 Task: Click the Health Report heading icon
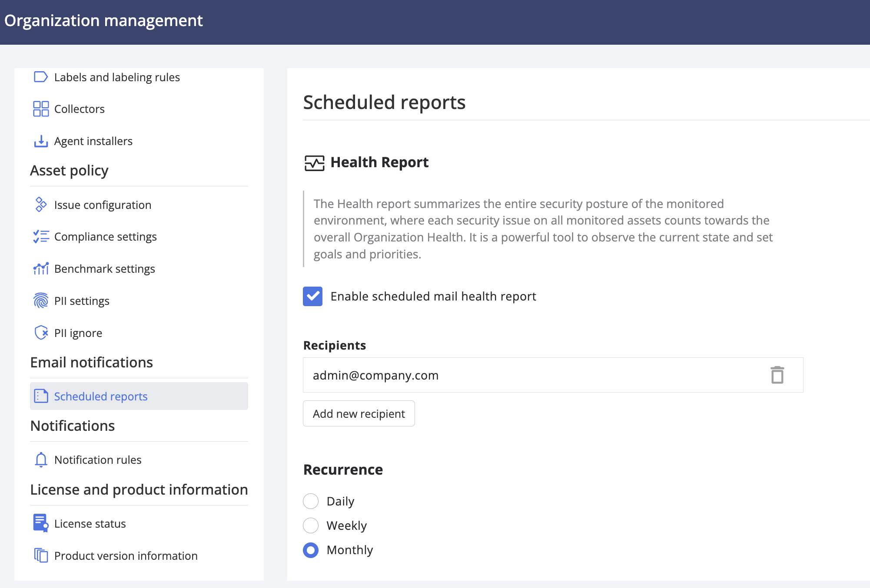pos(314,163)
